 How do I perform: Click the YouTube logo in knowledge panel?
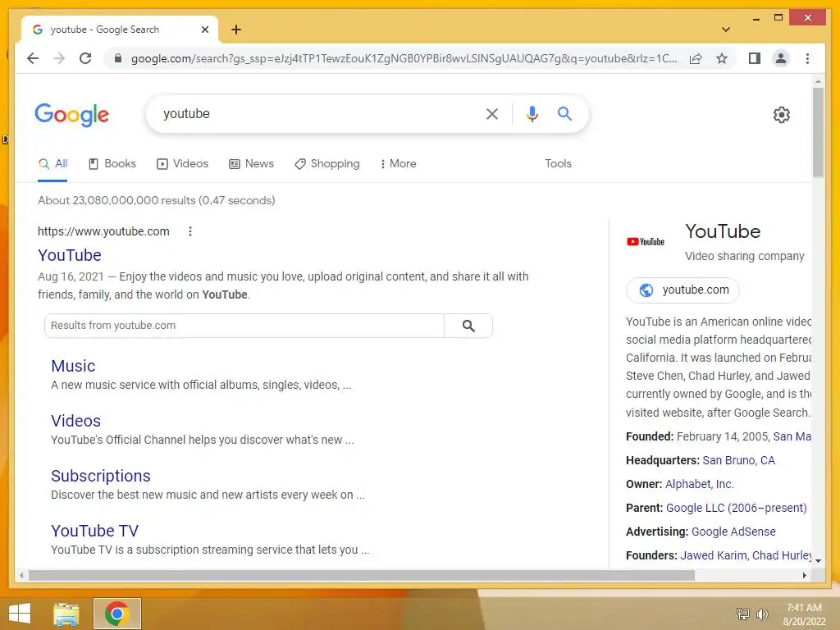(x=646, y=242)
